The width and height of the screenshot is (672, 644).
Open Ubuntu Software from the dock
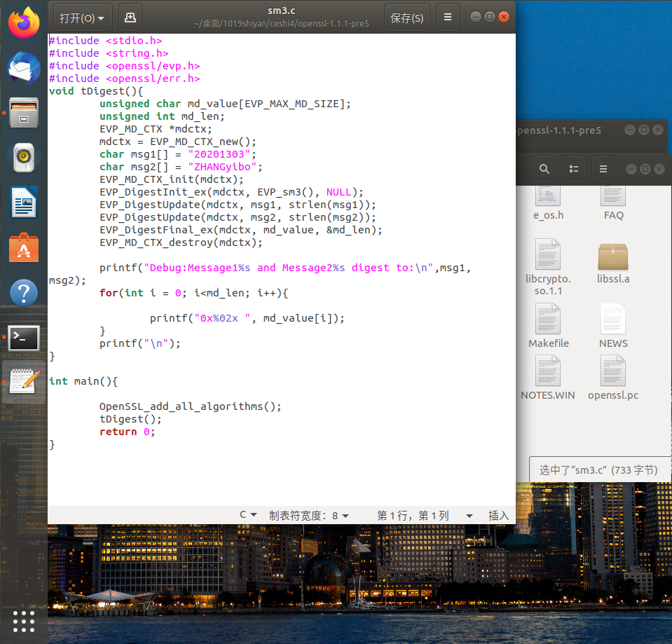coord(25,248)
